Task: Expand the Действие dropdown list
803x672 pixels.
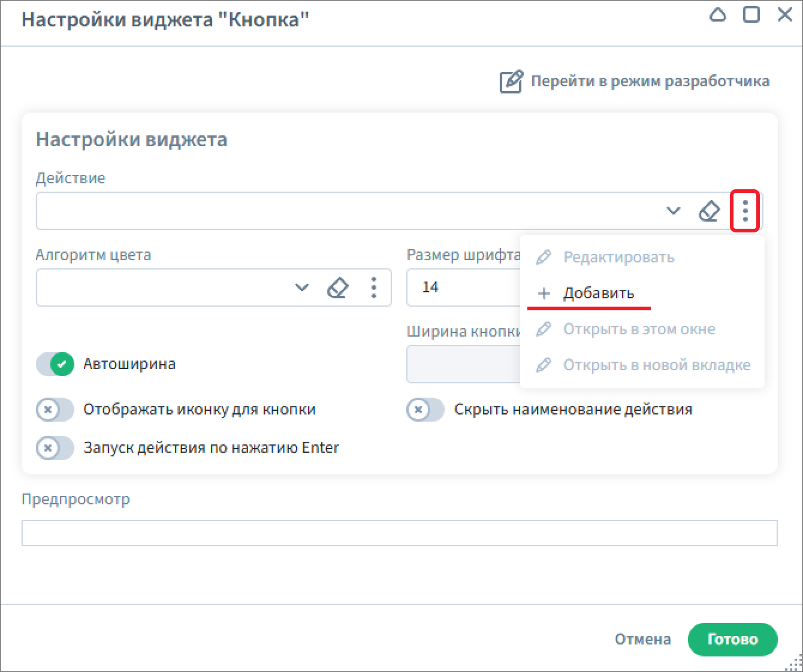Action: tap(674, 211)
